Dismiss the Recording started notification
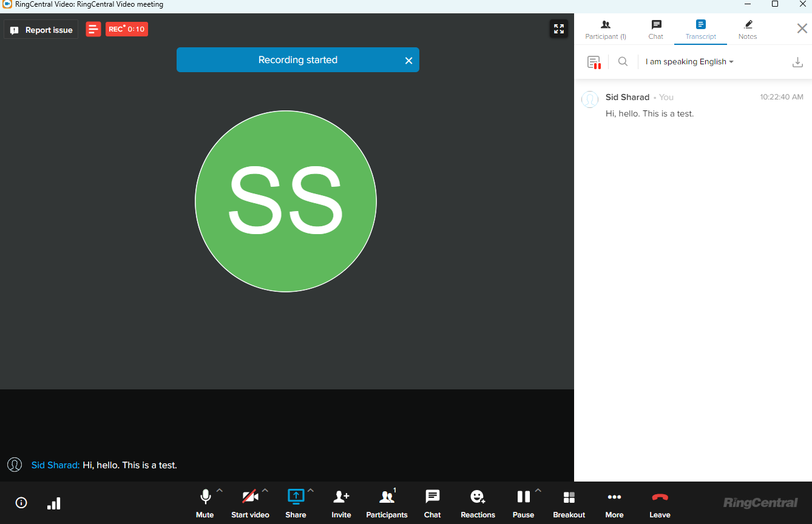812x524 pixels. coord(408,60)
